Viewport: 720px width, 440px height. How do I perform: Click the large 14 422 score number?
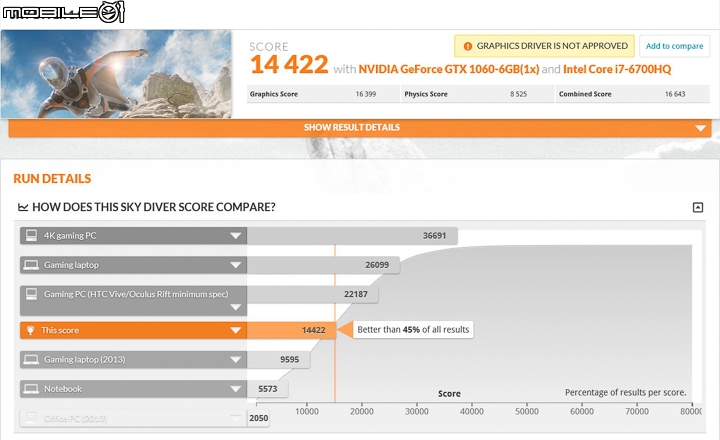pyautogui.click(x=289, y=64)
